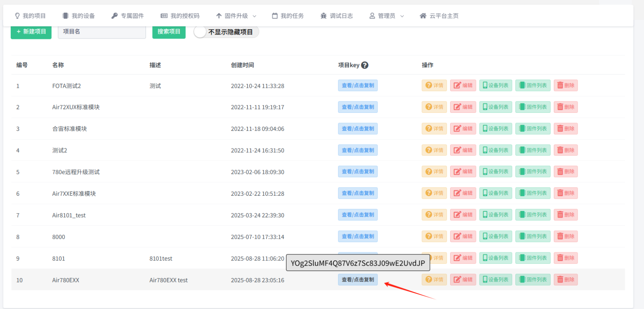Viewport: 644px width, 309px height.
Task: Click the 项目名 search input field
Action: point(102,32)
